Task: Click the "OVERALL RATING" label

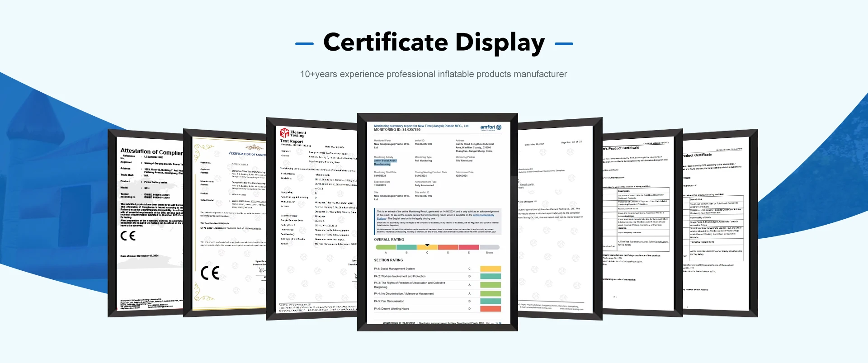Action: click(x=389, y=240)
